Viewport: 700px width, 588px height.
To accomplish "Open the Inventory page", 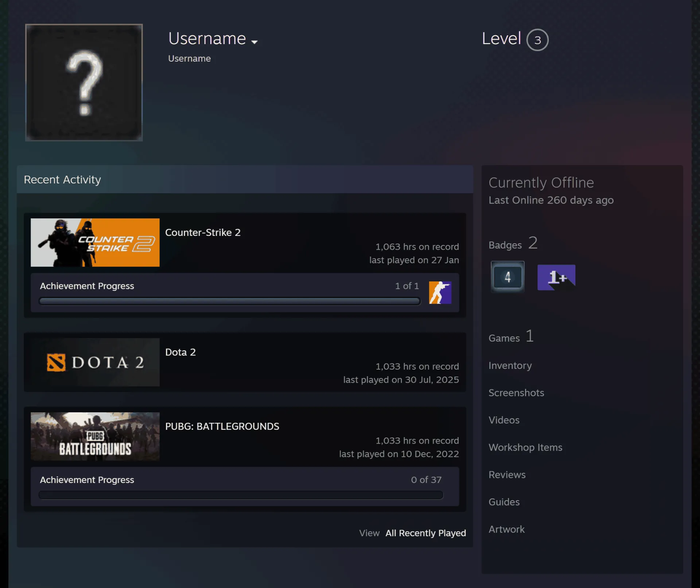I will [x=510, y=365].
